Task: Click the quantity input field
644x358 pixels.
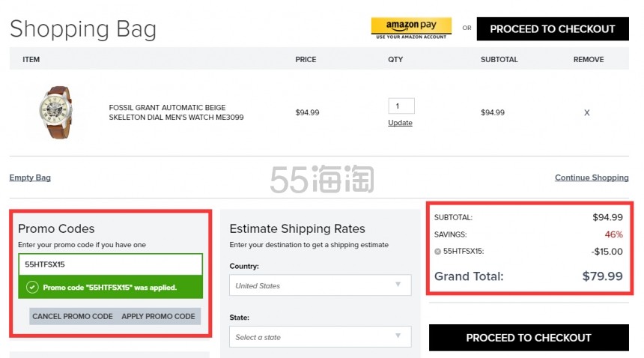Action: point(401,106)
